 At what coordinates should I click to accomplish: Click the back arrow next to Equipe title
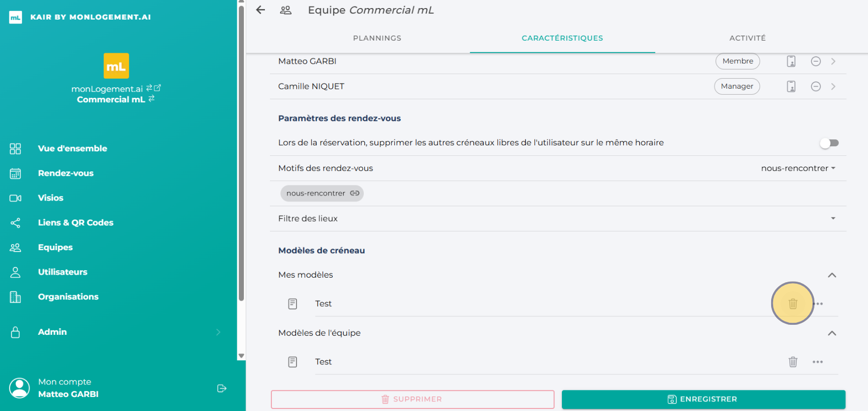click(x=260, y=10)
